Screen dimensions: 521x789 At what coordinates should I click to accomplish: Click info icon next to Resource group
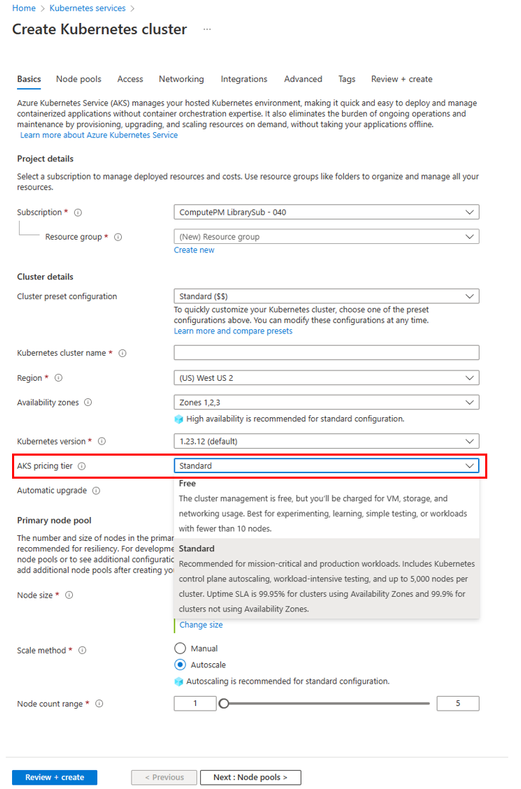tap(118, 237)
